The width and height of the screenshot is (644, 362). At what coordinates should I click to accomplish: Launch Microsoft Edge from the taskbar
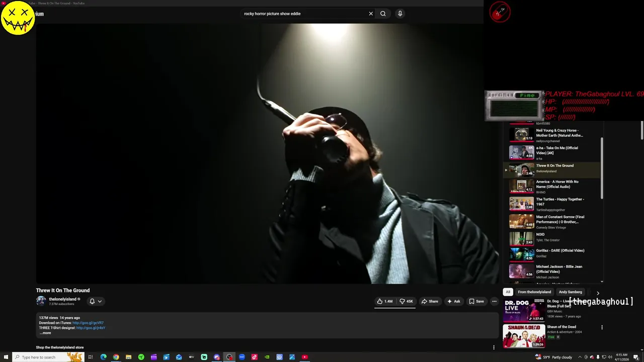tap(103, 357)
